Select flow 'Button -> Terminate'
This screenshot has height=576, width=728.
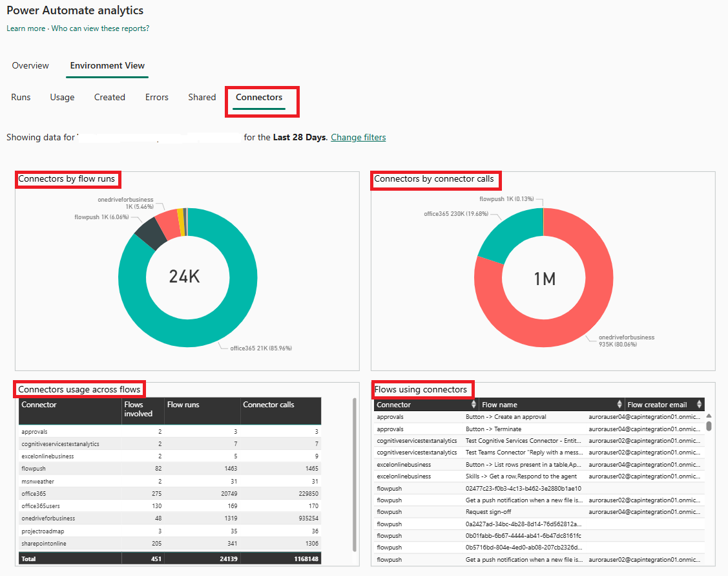493,429
